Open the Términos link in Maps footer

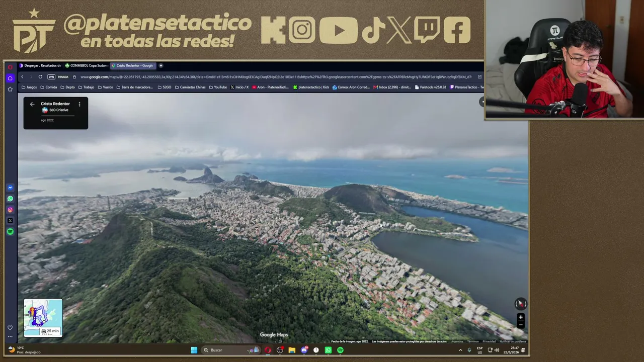pos(473,341)
